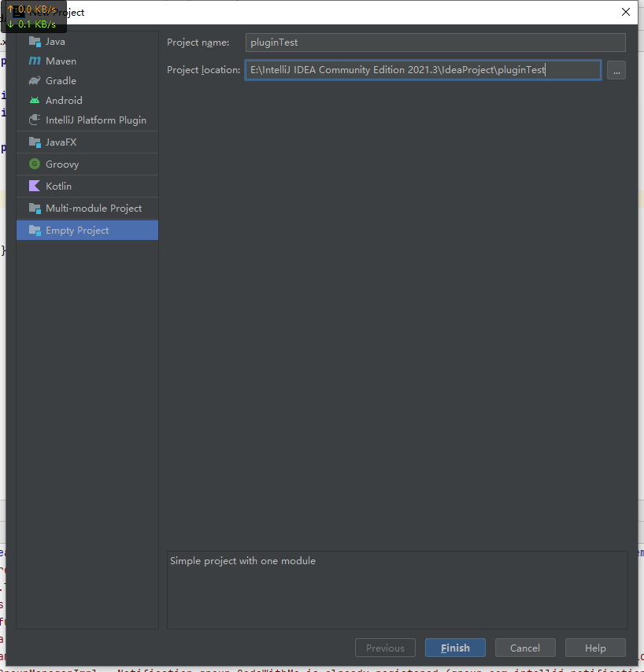Click the Empty Project folder icon
Viewport: 644px width, 672px height.
[x=35, y=230]
